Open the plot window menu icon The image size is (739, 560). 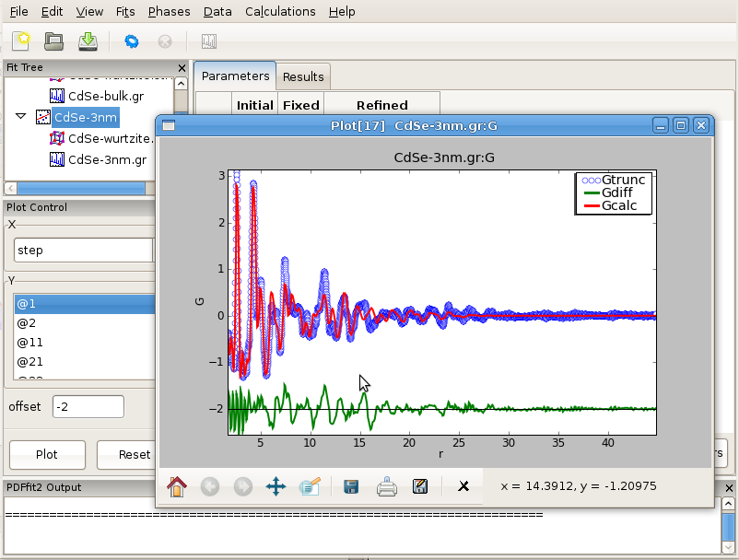click(x=169, y=125)
